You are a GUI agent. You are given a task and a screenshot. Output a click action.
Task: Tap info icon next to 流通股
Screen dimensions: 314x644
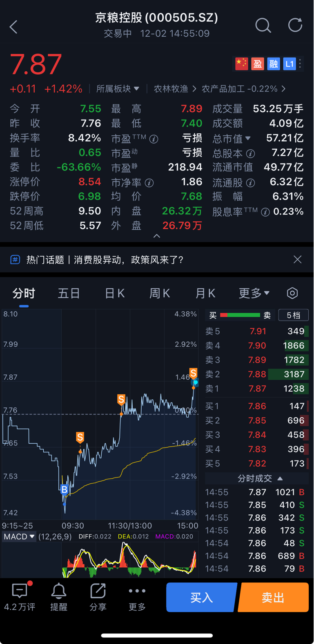point(251,183)
